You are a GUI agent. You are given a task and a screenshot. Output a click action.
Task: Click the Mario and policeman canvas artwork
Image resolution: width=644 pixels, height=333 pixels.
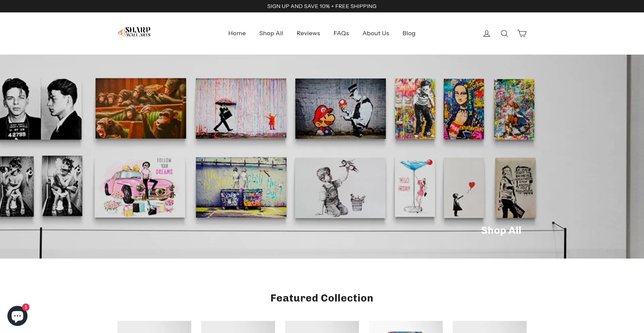pyautogui.click(x=340, y=109)
